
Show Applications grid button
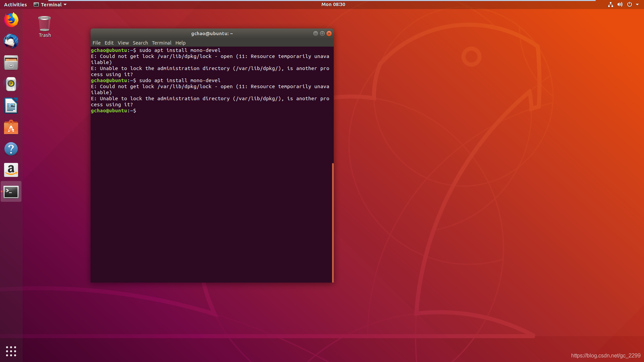(x=11, y=351)
